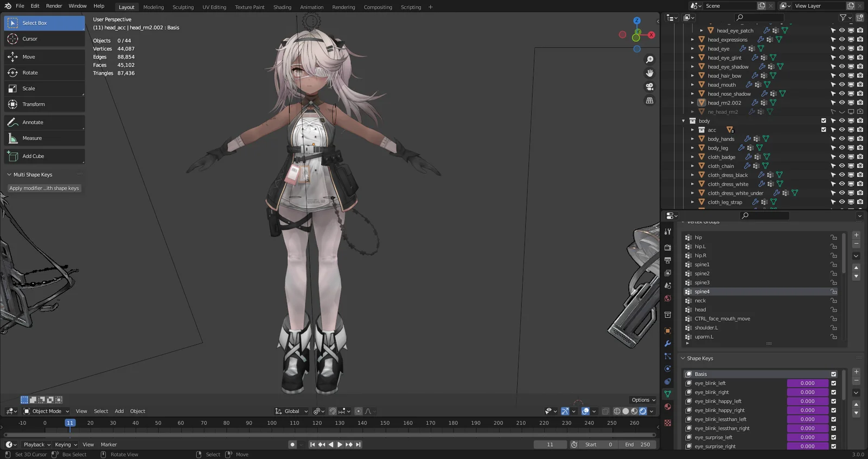Viewport: 868px width, 459px height.
Task: Open Object Data properties green triangle tab
Action: [668, 394]
